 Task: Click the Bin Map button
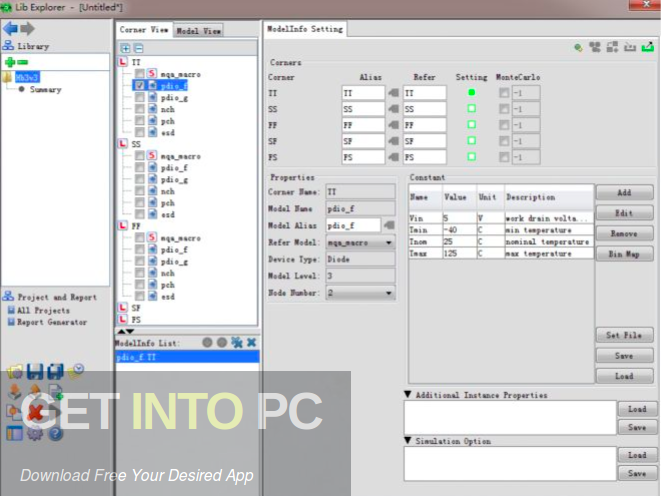pos(624,254)
